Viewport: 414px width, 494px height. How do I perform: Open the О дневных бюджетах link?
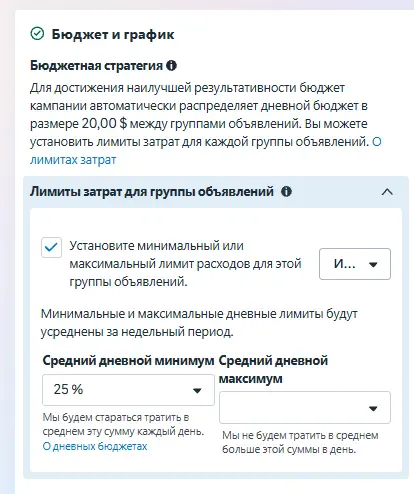(95, 446)
